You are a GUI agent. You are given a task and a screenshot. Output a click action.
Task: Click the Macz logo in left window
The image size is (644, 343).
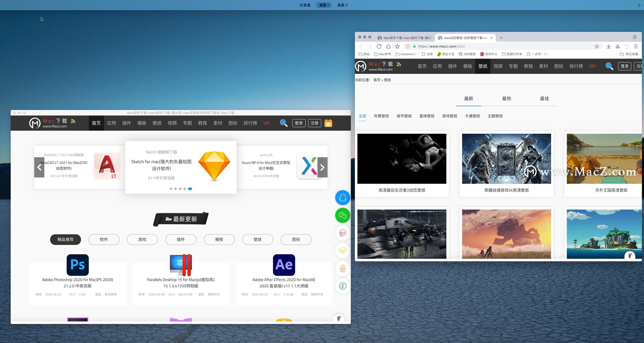click(x=35, y=123)
